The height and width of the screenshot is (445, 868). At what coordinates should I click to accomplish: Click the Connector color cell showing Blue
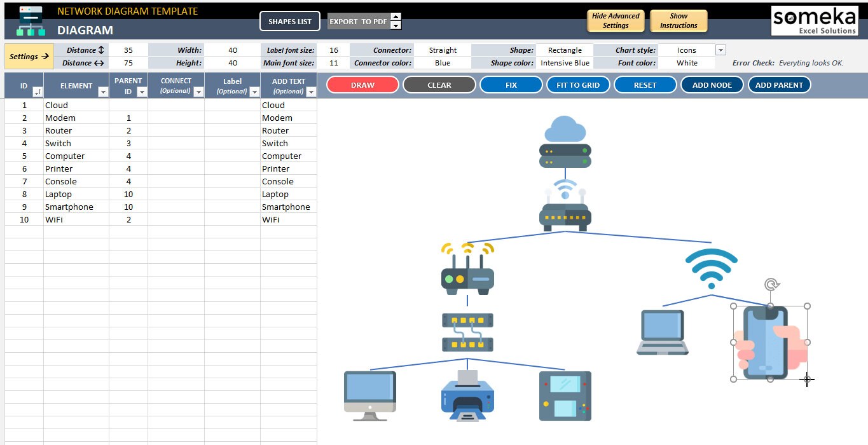(x=443, y=63)
